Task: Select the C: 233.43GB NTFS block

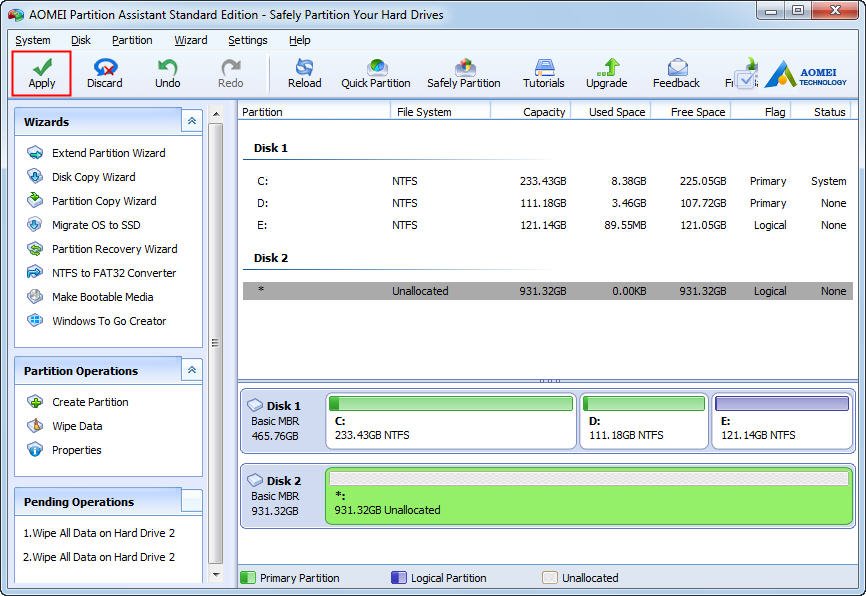Action: 451,421
